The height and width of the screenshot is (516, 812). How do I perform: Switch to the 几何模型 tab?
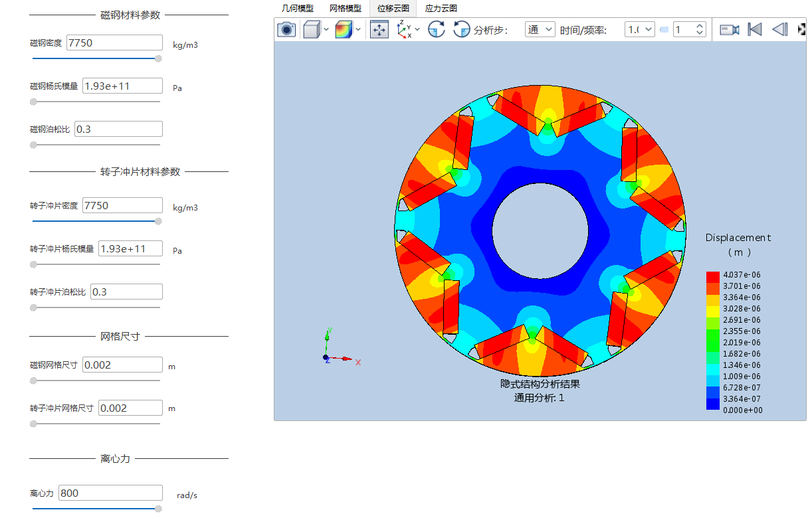coord(298,9)
